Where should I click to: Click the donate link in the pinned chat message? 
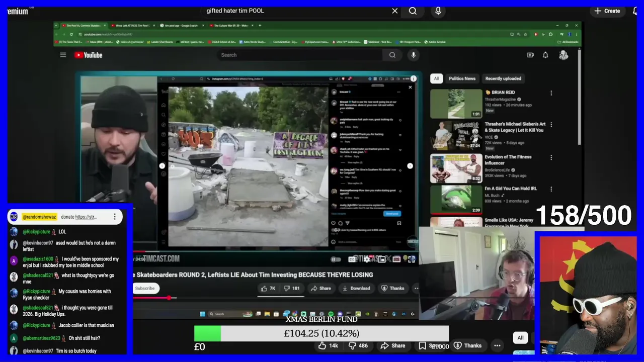click(x=86, y=217)
